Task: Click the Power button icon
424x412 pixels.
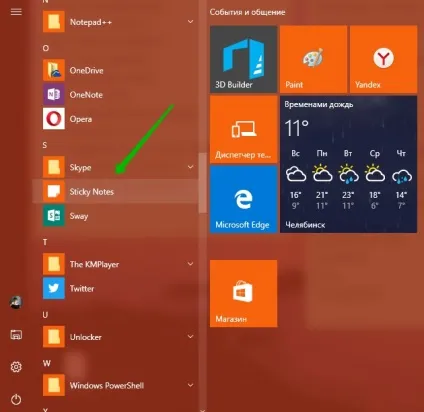Action: [x=16, y=399]
